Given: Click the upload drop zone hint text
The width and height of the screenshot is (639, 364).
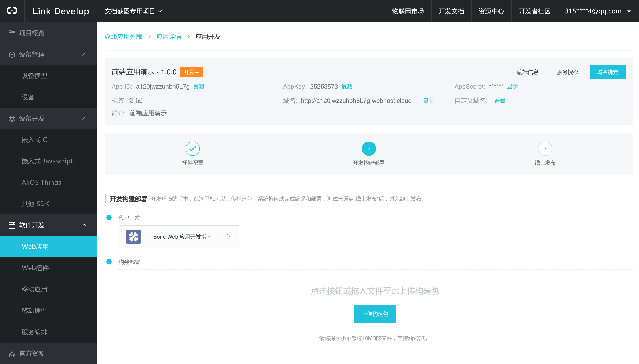Looking at the screenshot, I should click(375, 291).
